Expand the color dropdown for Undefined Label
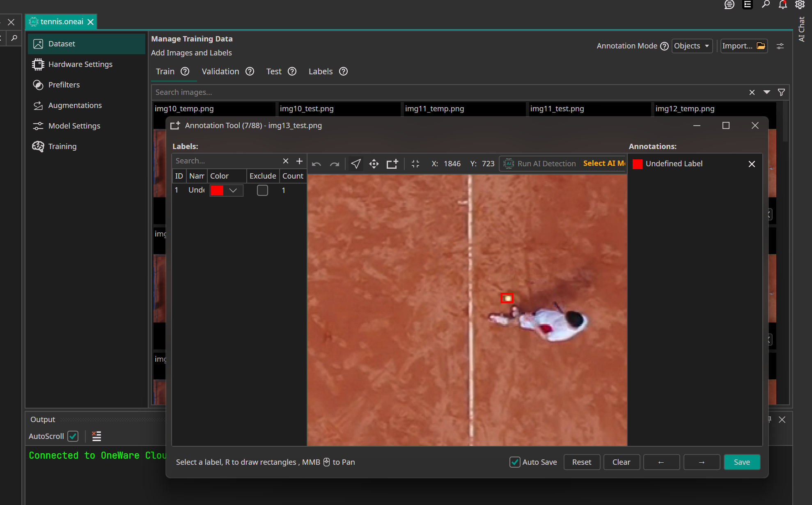812x505 pixels. tap(233, 190)
